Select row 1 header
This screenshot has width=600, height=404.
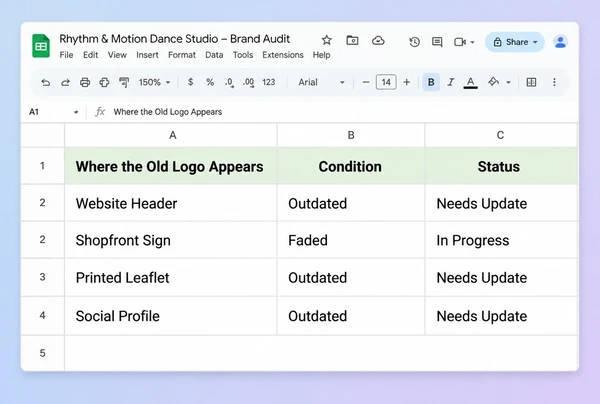tap(42, 166)
